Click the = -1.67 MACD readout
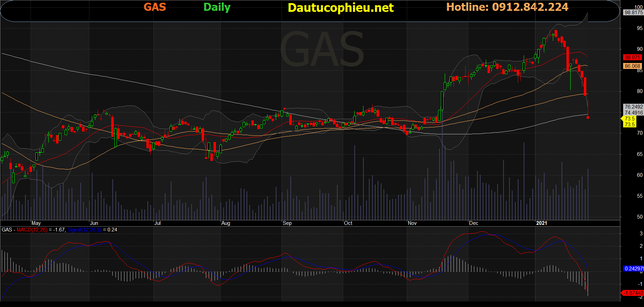This screenshot has height=307, width=644. (x=57, y=230)
